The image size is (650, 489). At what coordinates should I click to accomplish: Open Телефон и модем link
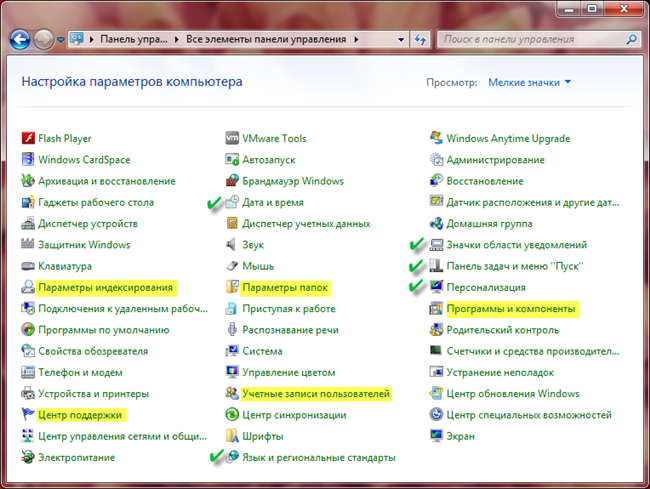pos(80,373)
